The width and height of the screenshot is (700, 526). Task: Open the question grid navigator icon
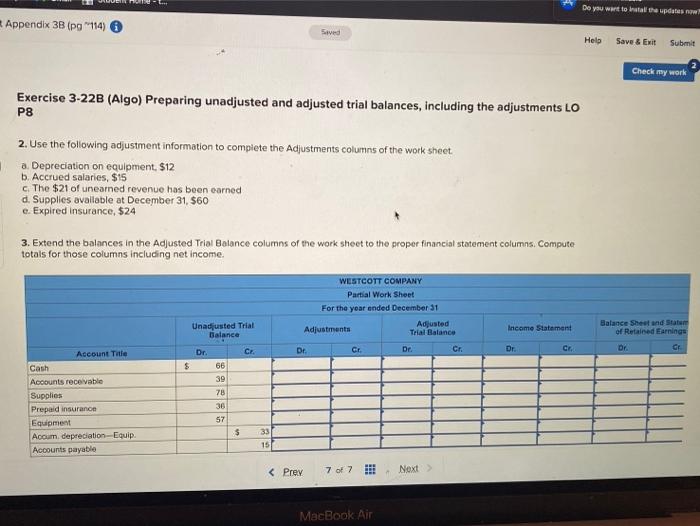point(370,469)
